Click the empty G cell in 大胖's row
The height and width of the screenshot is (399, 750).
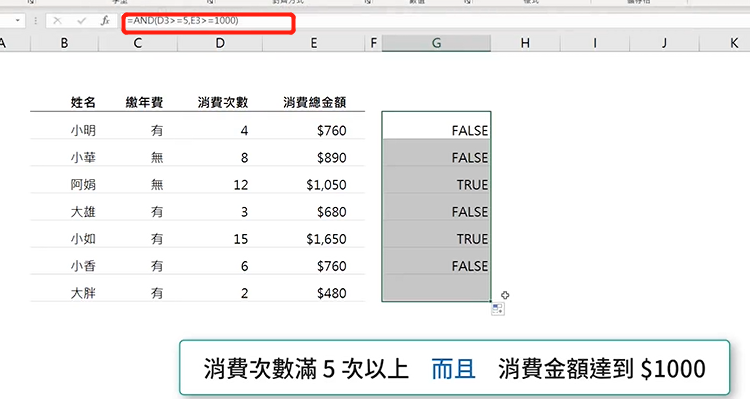(436, 288)
